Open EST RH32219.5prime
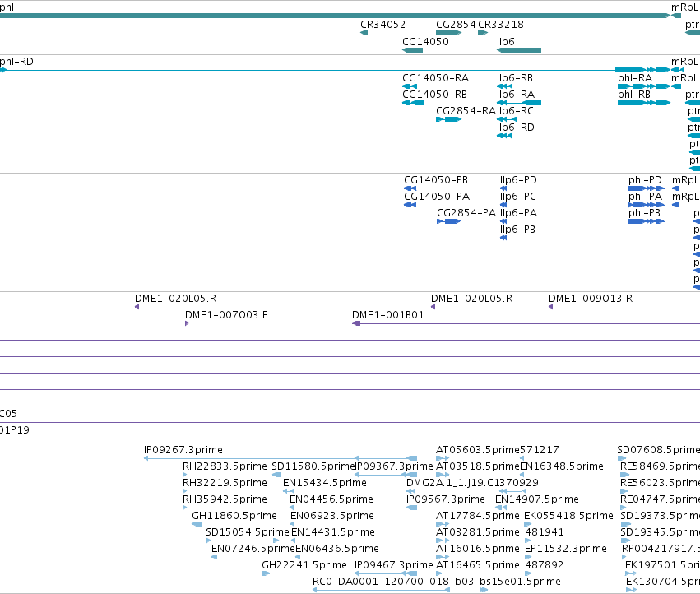The height and width of the screenshot is (594, 700). pos(185,491)
